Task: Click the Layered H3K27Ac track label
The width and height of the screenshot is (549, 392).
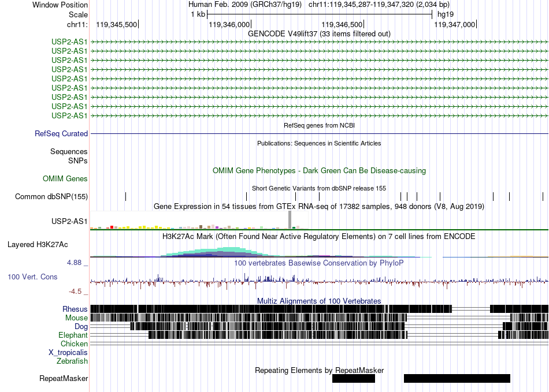Action: pyautogui.click(x=38, y=244)
